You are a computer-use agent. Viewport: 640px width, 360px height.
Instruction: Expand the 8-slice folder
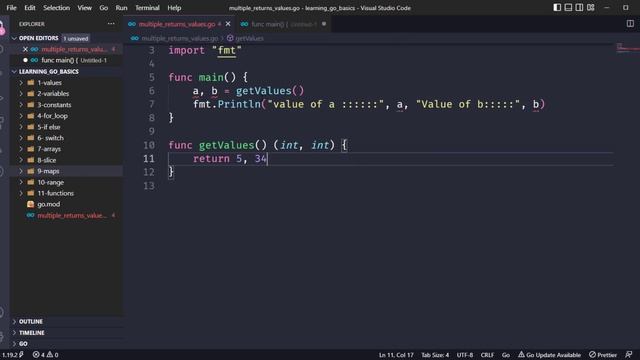(47, 160)
